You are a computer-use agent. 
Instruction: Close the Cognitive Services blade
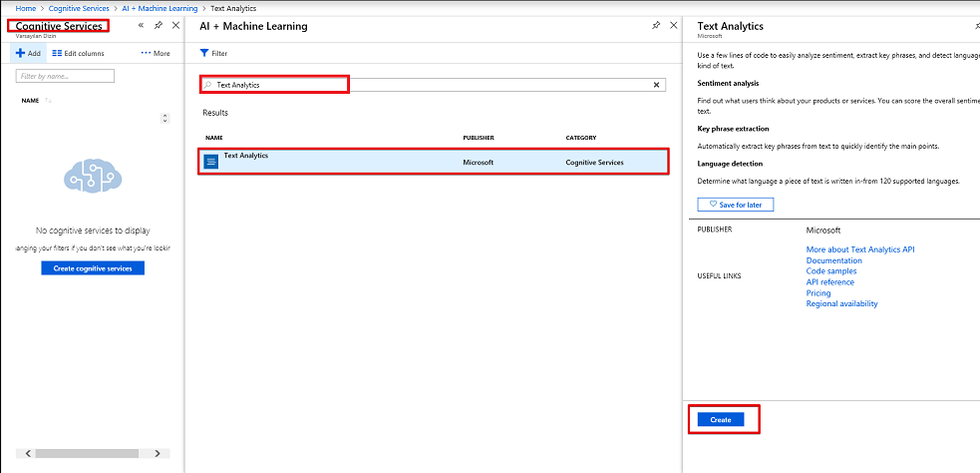point(175,26)
